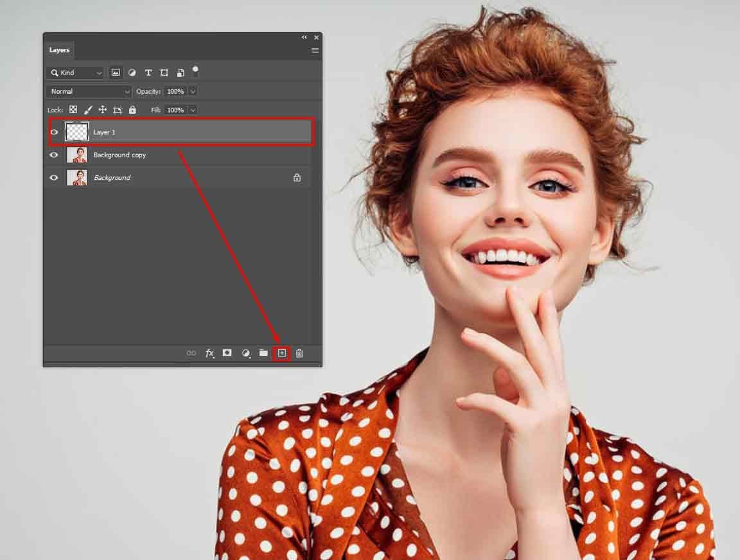
Task: Open Opacity slider dropdown arrow
Action: coord(193,91)
